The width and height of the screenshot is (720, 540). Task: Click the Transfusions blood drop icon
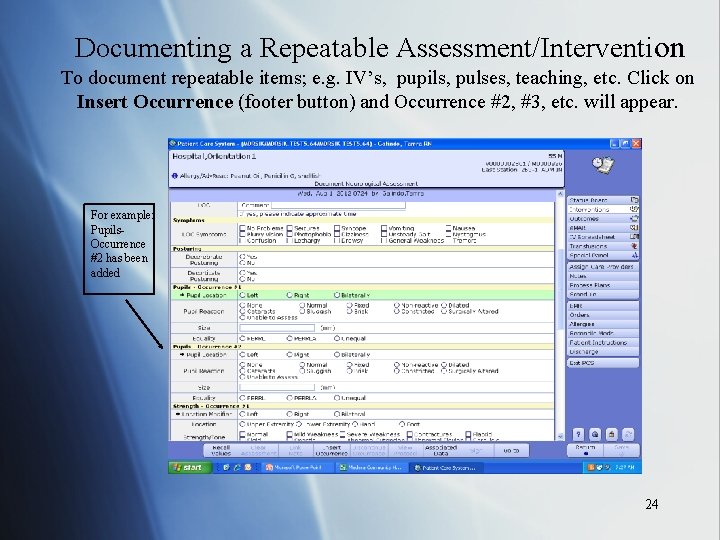point(634,246)
